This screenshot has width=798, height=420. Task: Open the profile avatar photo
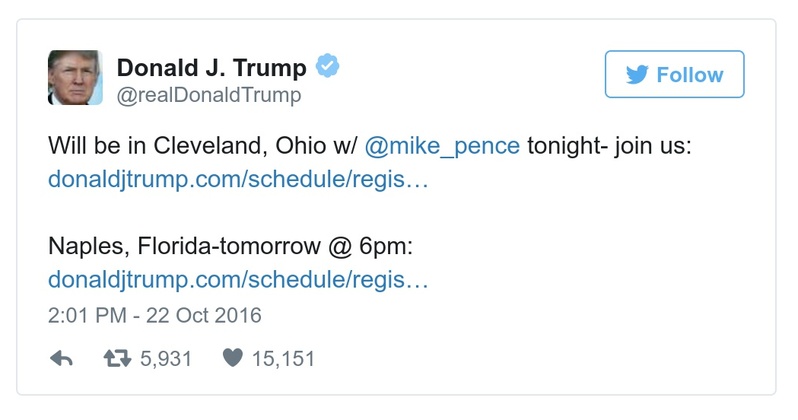point(74,77)
